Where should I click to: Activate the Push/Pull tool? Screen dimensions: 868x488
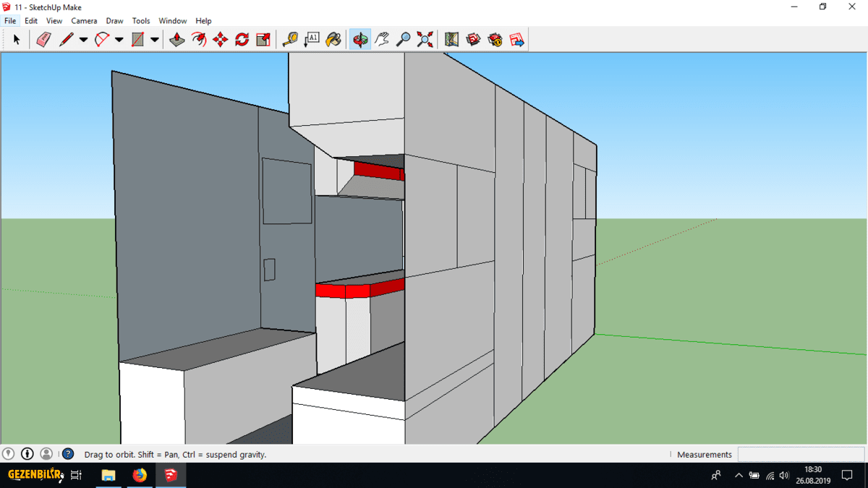coord(177,40)
